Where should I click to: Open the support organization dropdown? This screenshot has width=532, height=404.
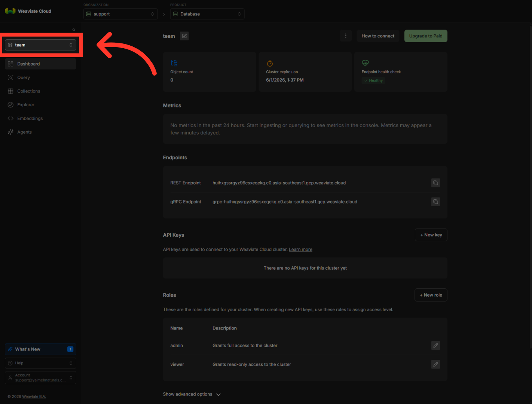coord(120,14)
